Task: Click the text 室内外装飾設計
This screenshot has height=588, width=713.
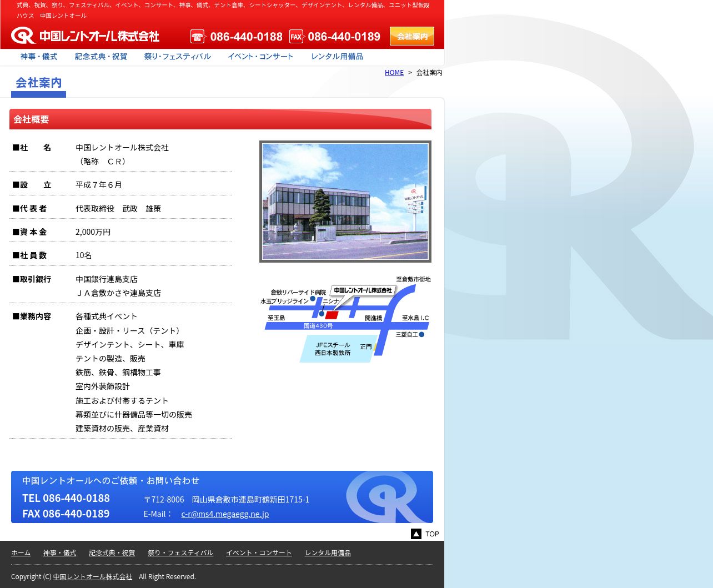Action: (103, 386)
